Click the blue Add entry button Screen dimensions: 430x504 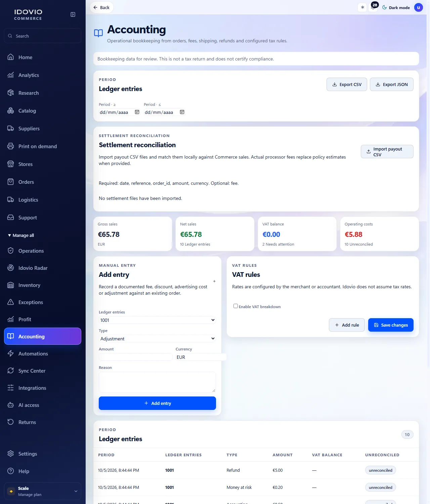point(157,403)
